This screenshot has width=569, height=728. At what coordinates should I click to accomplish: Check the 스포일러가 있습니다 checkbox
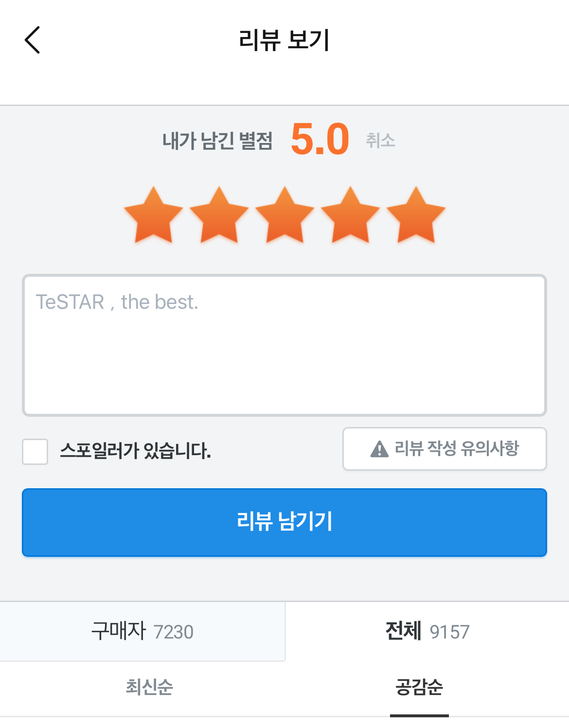pyautogui.click(x=35, y=451)
